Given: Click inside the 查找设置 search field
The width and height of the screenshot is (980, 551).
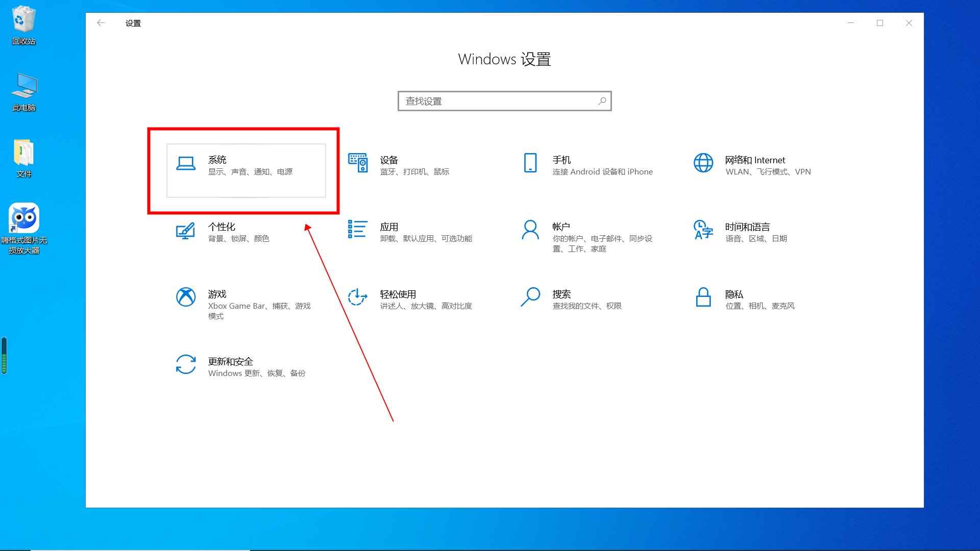Looking at the screenshot, I should coord(485,101).
